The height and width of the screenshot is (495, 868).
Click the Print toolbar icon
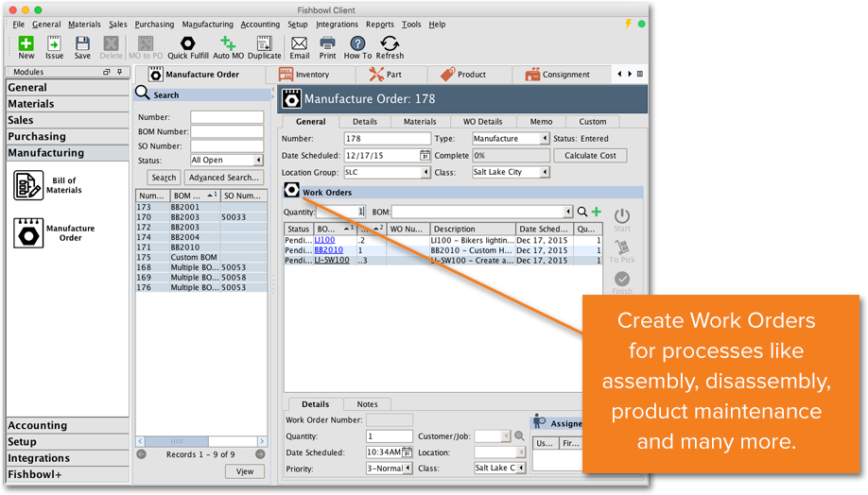(x=327, y=43)
